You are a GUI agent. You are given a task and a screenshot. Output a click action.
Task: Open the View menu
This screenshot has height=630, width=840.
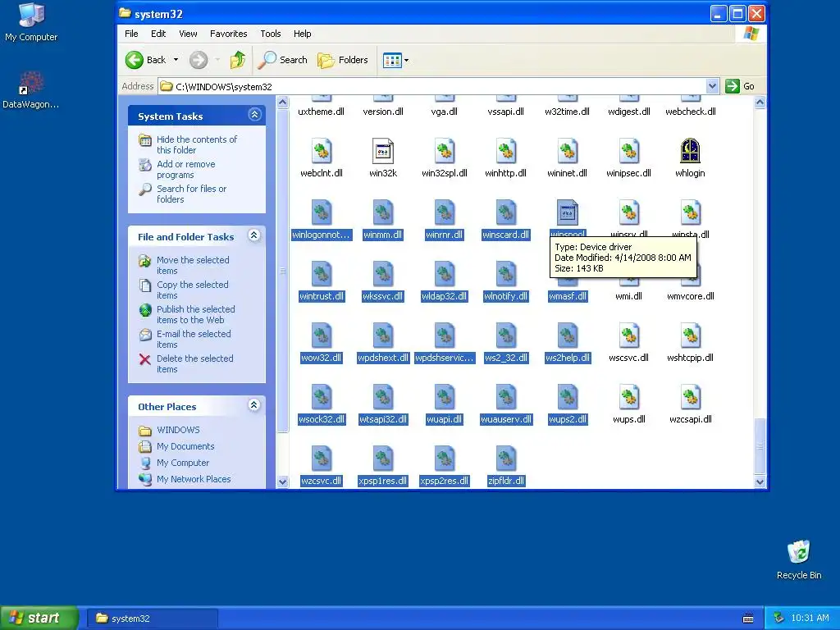coord(188,34)
